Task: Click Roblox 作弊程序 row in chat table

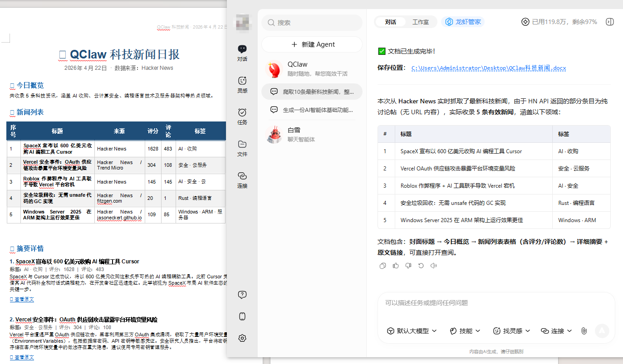Action: (494, 186)
